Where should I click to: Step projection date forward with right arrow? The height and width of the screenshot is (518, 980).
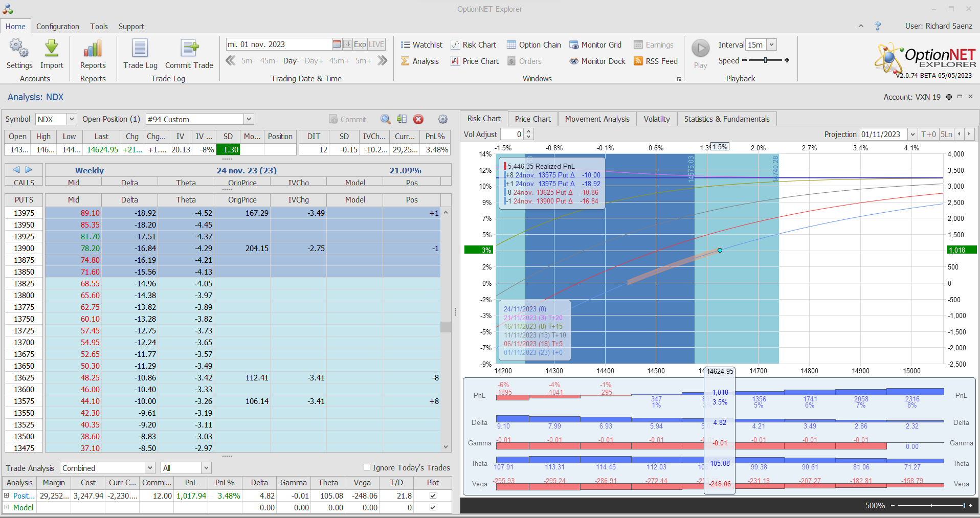point(969,134)
